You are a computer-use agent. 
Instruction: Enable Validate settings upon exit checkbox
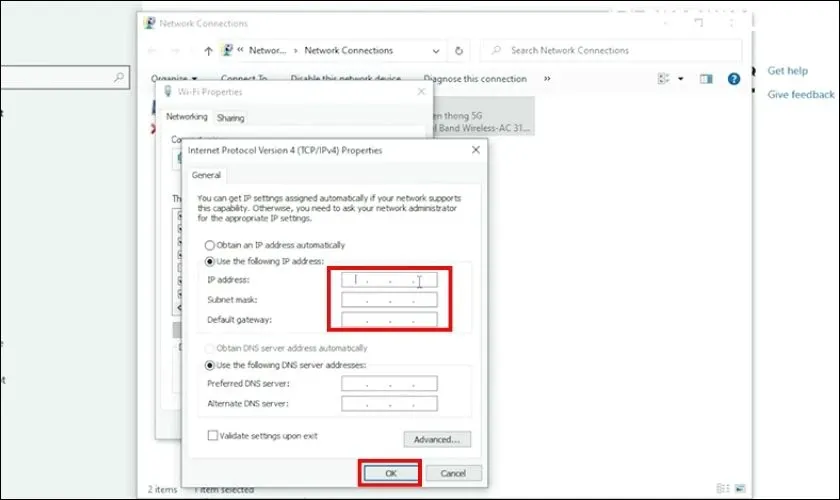213,435
